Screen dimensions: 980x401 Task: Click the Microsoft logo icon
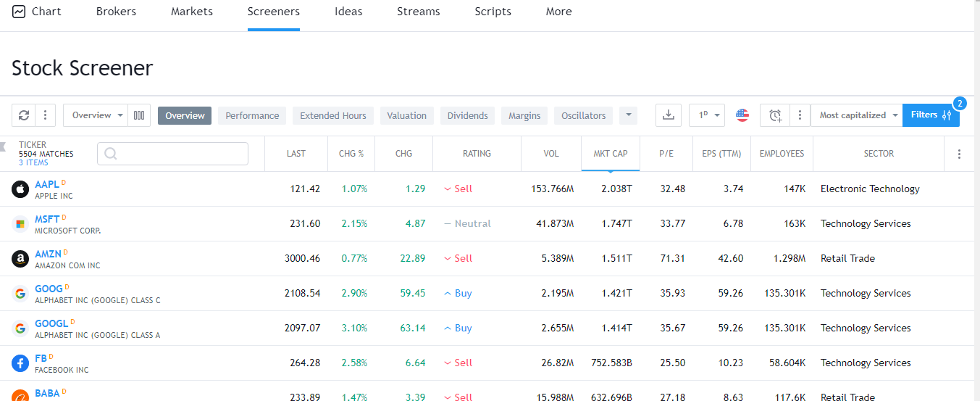20,224
